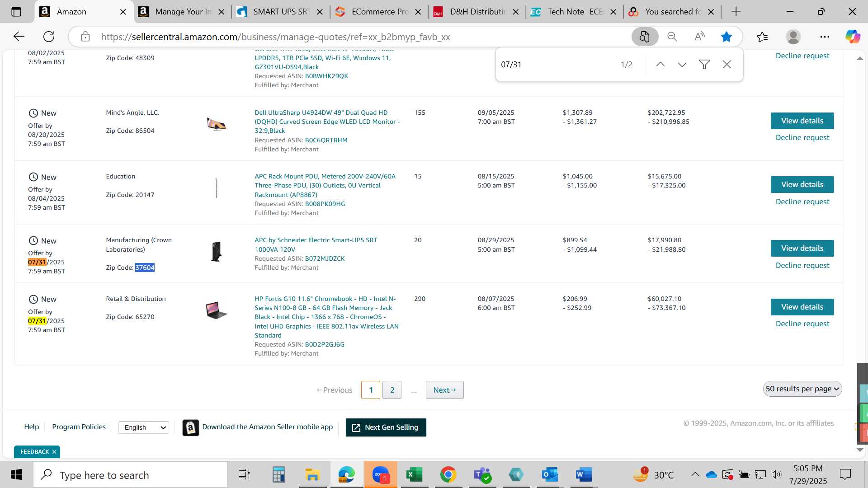868x488 pixels.
Task: Decline request for Dell UltraSharp monitor
Action: [x=802, y=137]
